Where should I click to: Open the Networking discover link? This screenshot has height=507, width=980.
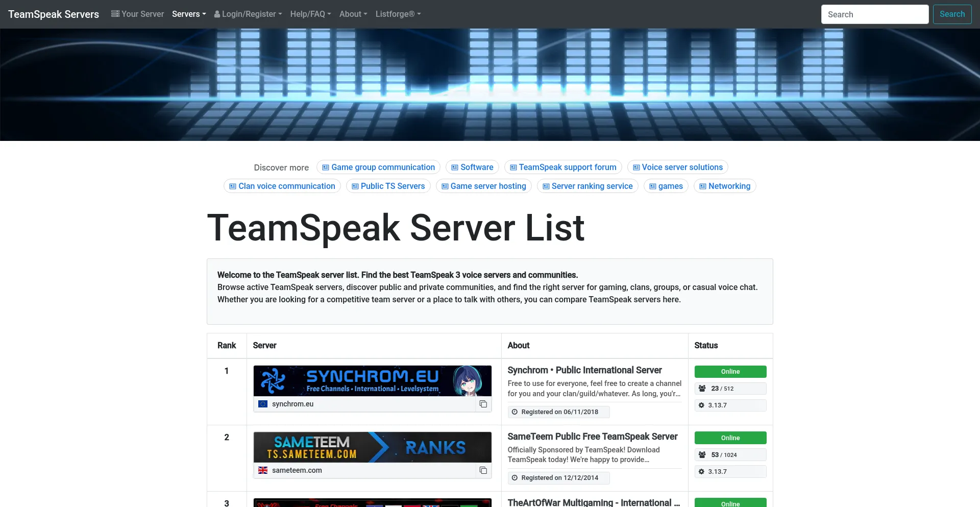725,186
